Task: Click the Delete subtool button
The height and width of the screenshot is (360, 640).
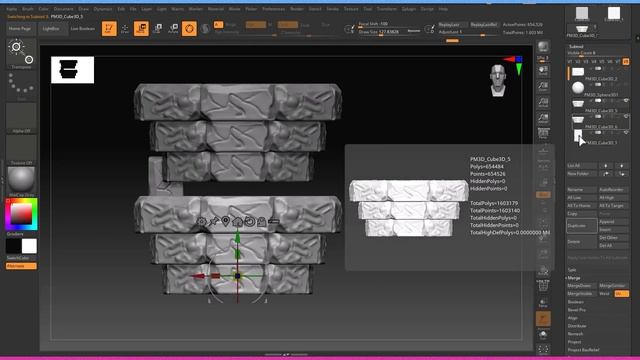Action: (x=582, y=242)
